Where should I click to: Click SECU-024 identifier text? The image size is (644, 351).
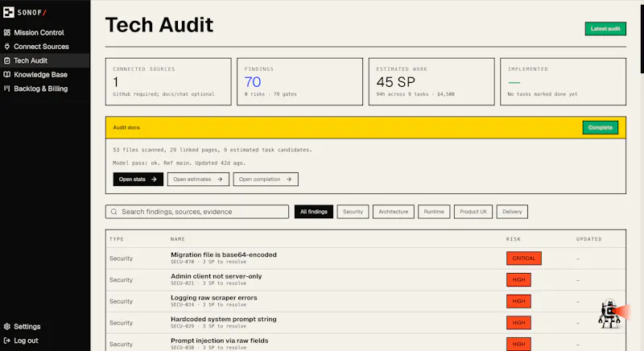tap(183, 304)
